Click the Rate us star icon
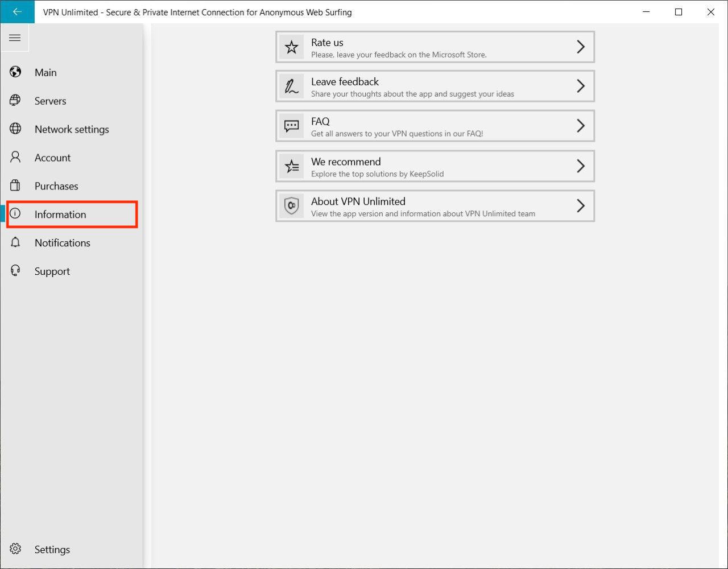 coord(292,47)
